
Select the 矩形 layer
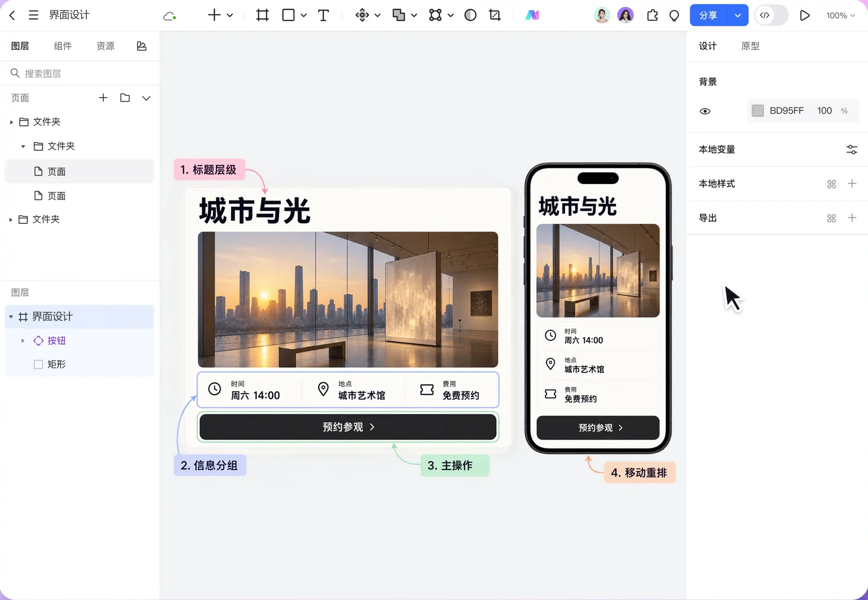(x=79, y=364)
